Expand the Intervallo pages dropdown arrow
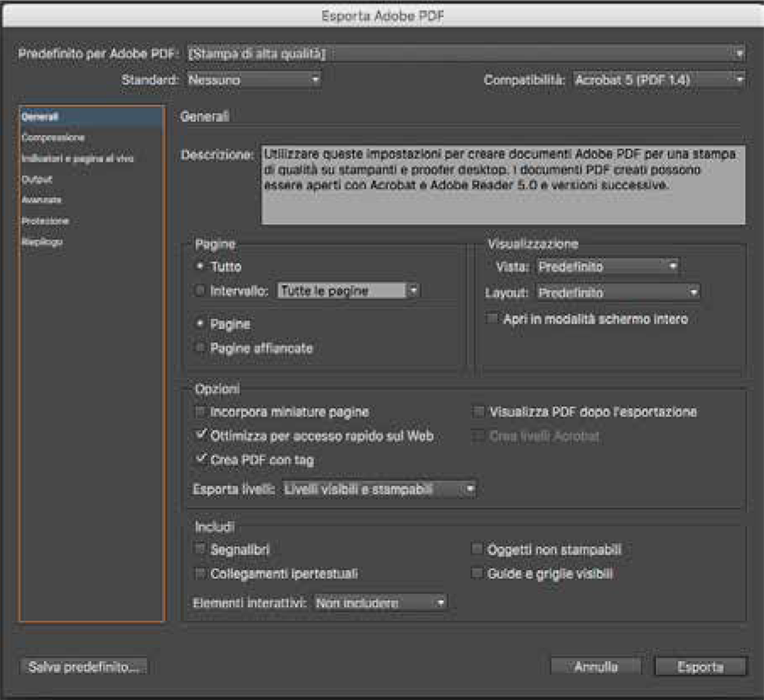The image size is (764, 700). click(x=413, y=290)
